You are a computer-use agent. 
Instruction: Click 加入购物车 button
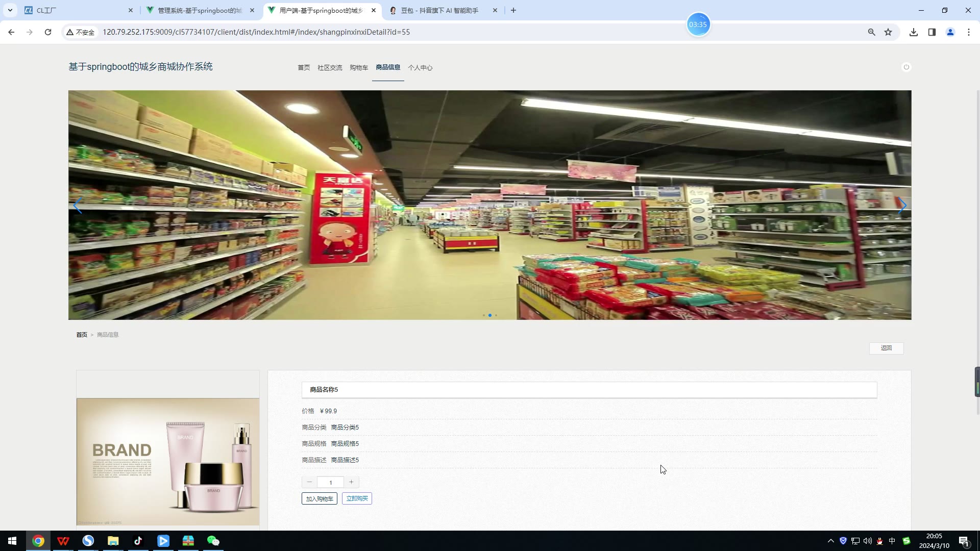319,498
